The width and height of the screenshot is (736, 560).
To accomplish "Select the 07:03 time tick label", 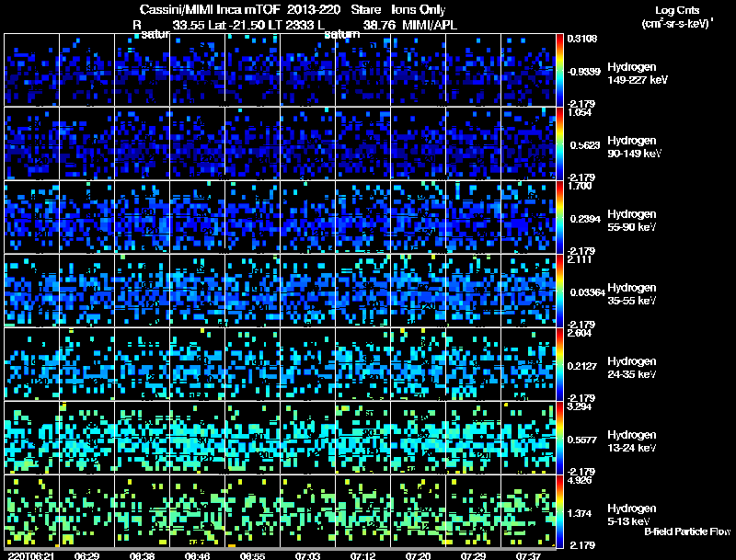I will (x=308, y=555).
